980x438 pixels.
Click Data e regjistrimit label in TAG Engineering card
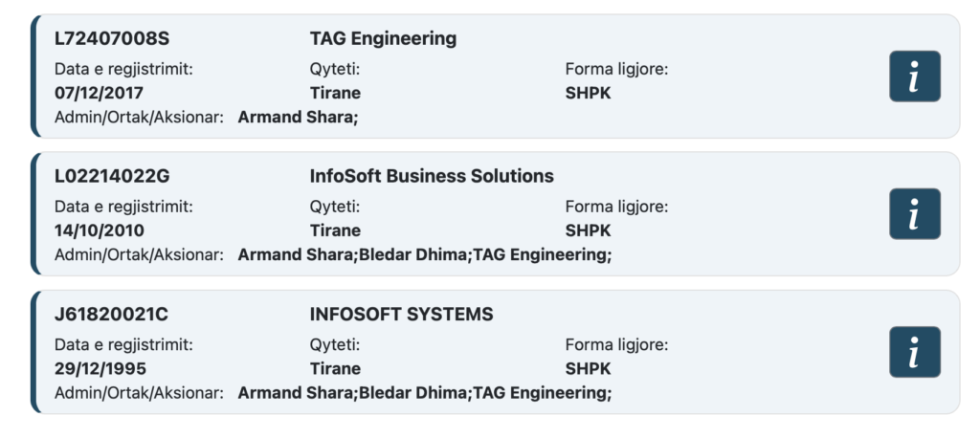[124, 70]
